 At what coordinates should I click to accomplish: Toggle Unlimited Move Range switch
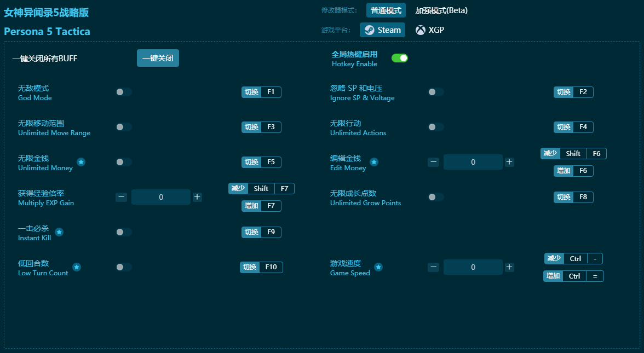(124, 127)
